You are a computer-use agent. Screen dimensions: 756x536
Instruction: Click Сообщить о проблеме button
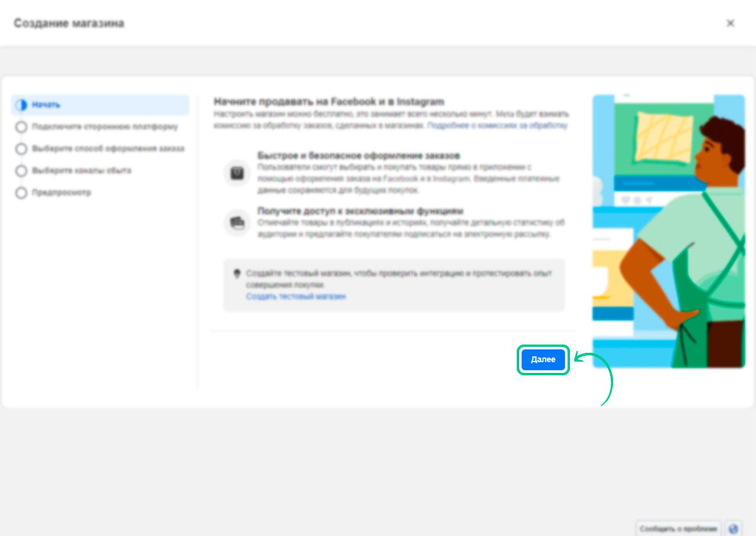coord(678,529)
